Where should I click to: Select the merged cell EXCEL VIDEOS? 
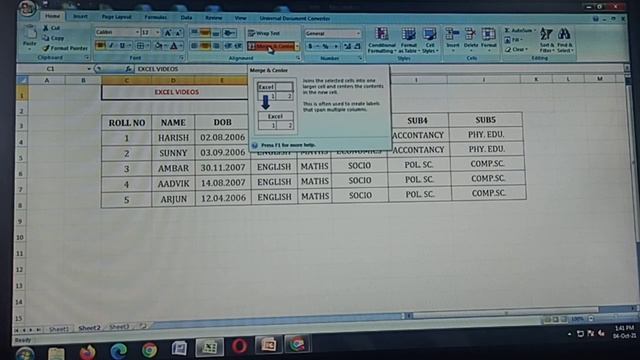point(176,92)
